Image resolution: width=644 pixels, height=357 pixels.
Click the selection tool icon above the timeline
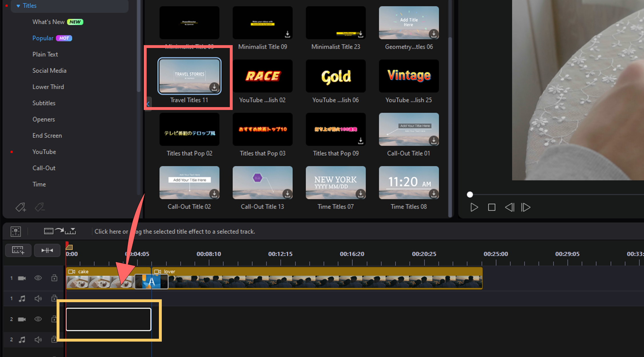[x=16, y=231]
